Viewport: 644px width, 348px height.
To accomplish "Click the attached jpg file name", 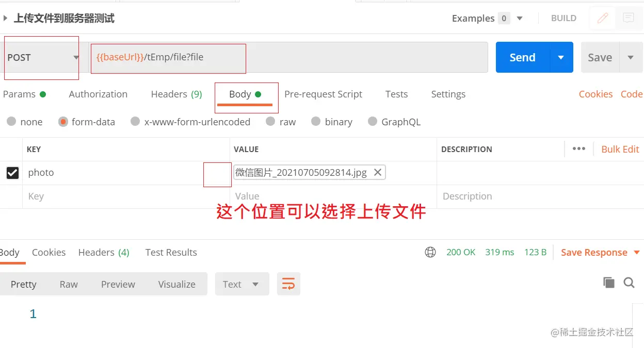I will tap(301, 172).
